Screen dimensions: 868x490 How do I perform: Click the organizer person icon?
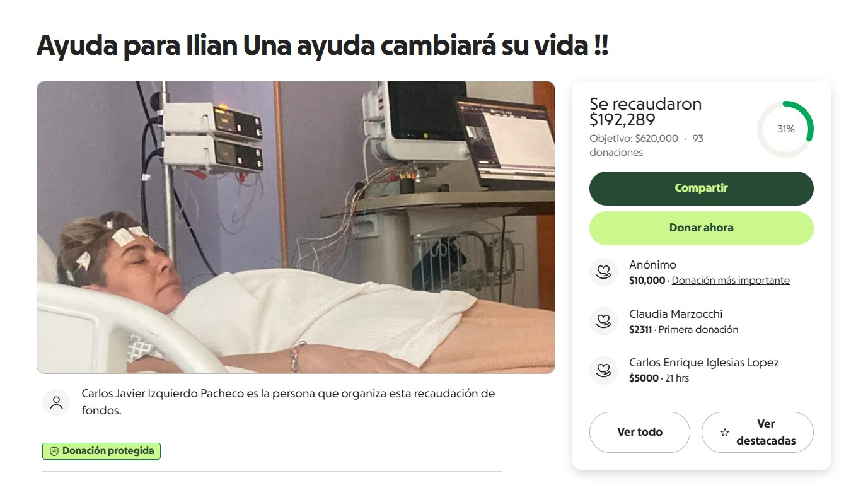click(x=56, y=402)
